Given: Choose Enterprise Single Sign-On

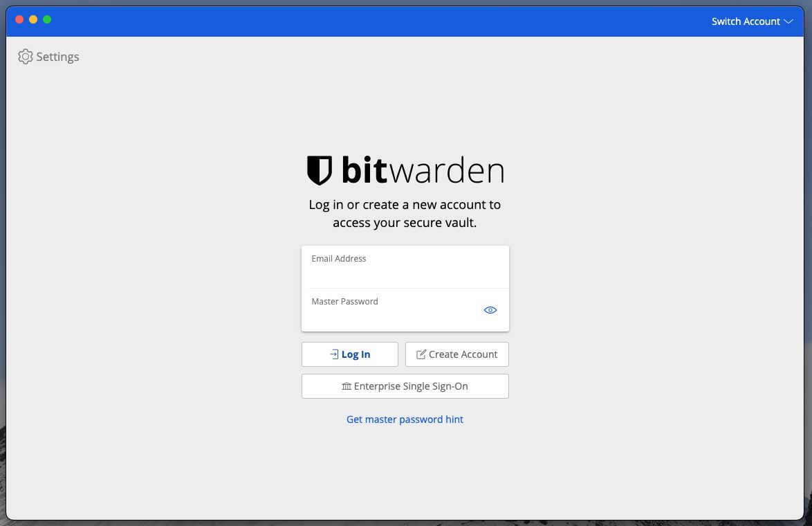Looking at the screenshot, I should click(405, 386).
